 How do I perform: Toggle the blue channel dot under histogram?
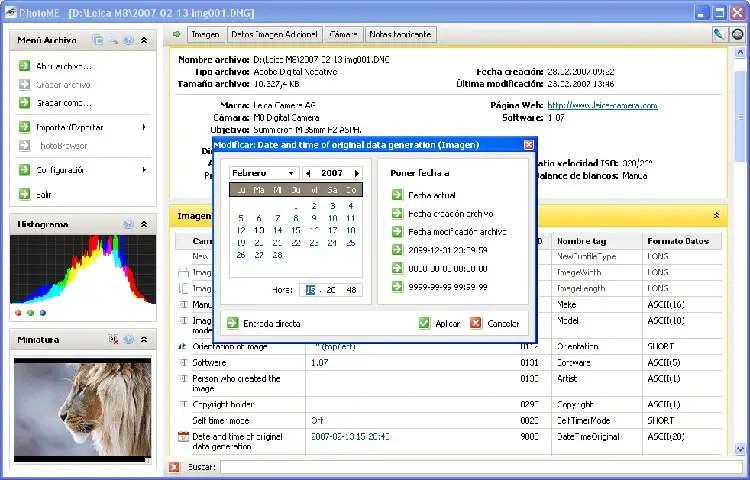click(x=43, y=313)
